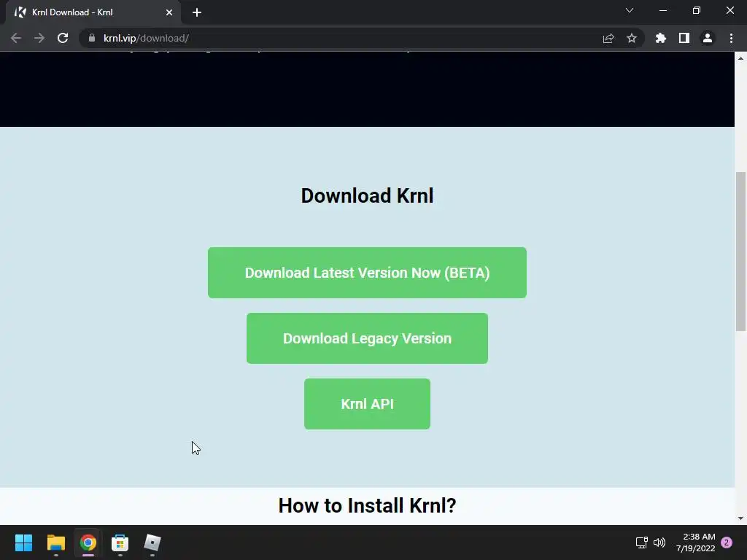The image size is (747, 560).
Task: Click the page vertical scrollbar thumb
Action: (741, 252)
